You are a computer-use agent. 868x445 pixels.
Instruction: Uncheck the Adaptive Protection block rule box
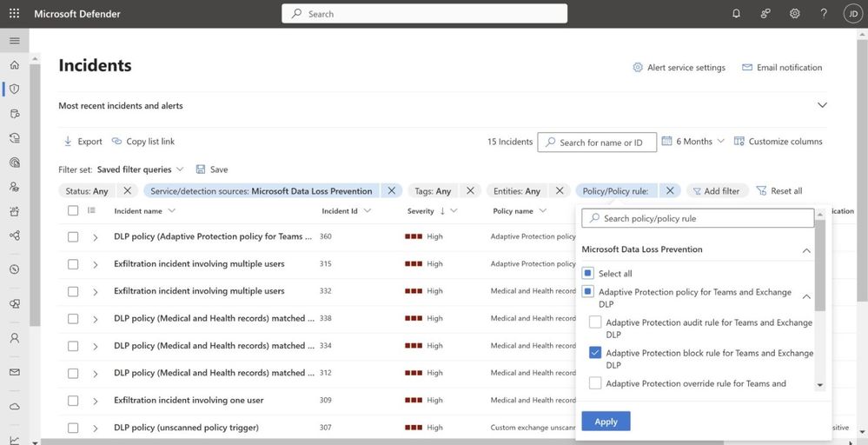pos(595,353)
